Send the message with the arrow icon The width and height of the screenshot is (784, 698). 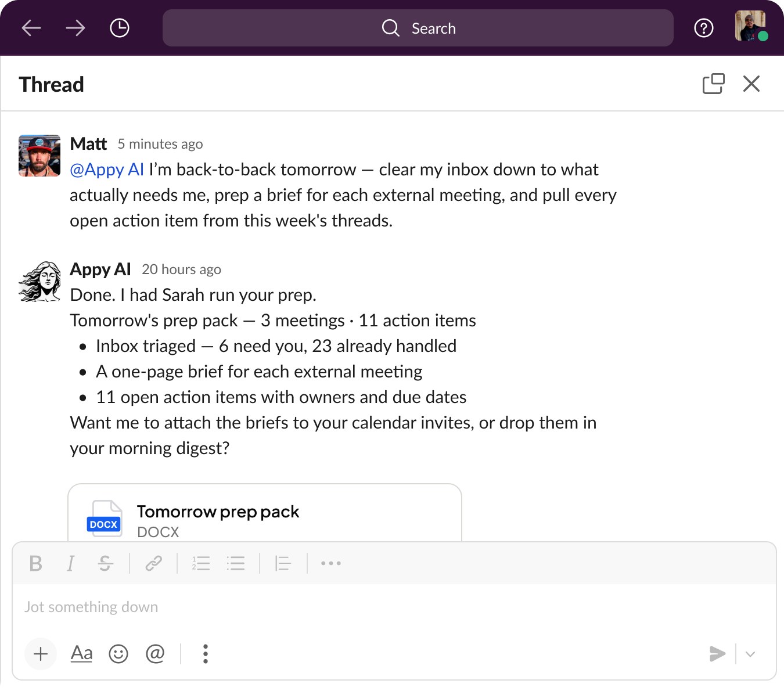click(718, 654)
